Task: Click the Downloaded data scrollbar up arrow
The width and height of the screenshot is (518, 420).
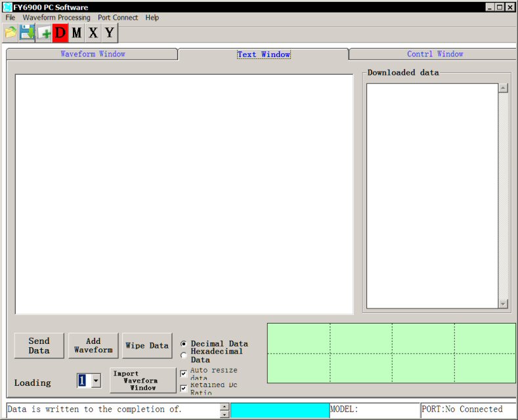Action: point(503,88)
